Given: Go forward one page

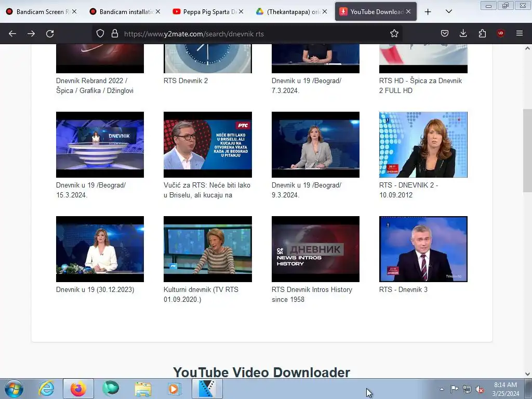Looking at the screenshot, I should pos(31,34).
